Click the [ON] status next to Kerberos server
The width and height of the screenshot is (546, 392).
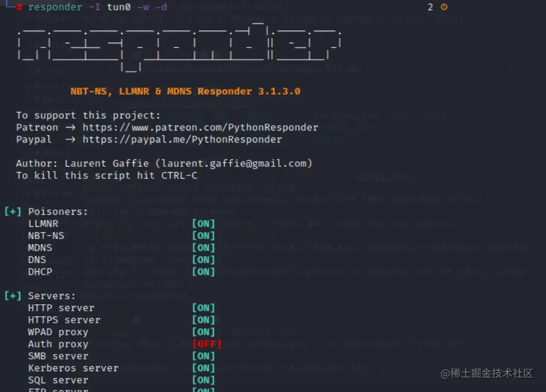[203, 368]
